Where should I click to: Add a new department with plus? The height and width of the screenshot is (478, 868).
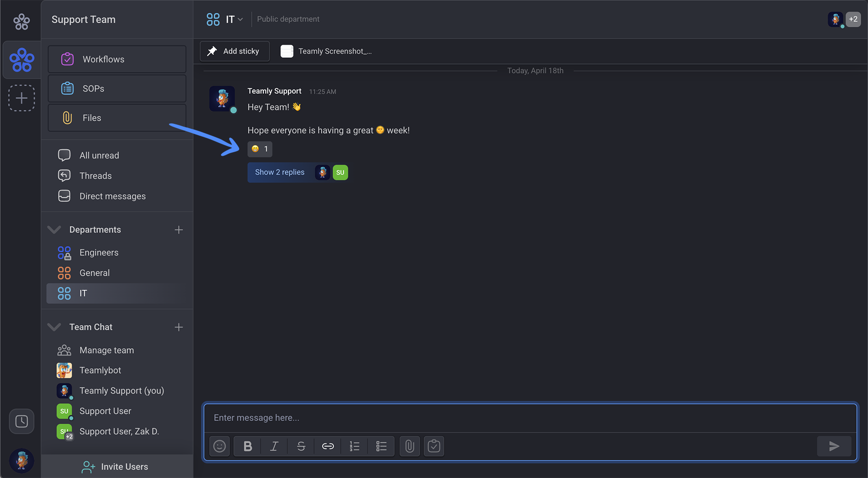click(x=179, y=230)
